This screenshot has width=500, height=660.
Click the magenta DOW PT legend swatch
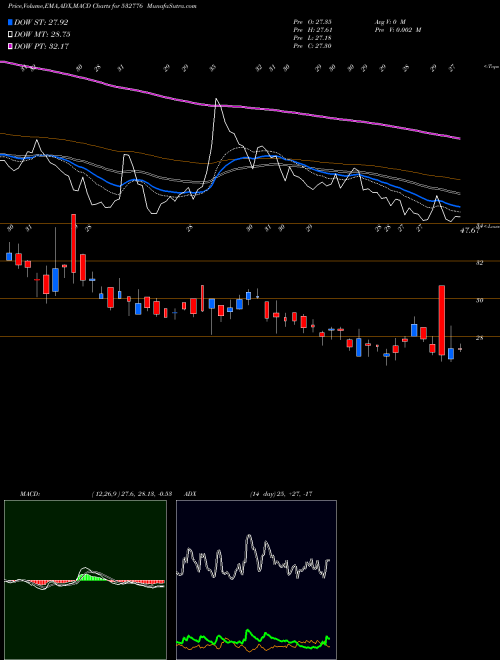pos(10,46)
